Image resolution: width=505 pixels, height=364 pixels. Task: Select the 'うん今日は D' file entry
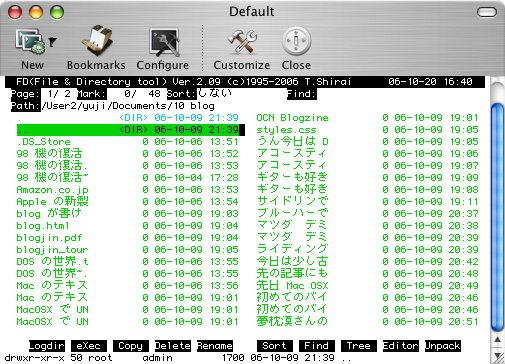pyautogui.click(x=368, y=142)
